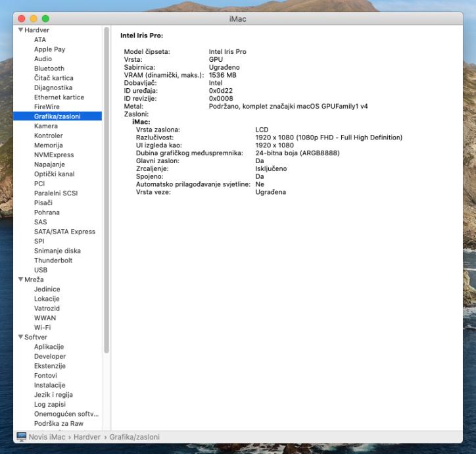Open Napajanje power entry
The image size is (476, 454).
pyautogui.click(x=49, y=164)
